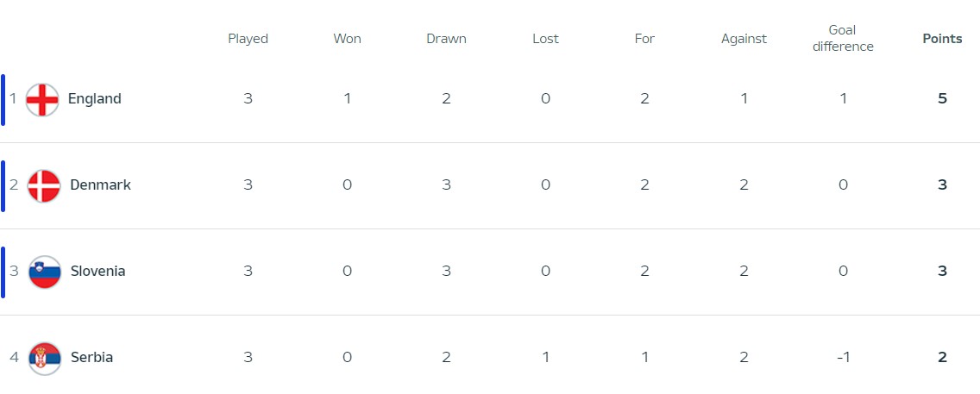Click the Denmark flag icon
This screenshot has height=394, width=980.
tap(43, 185)
